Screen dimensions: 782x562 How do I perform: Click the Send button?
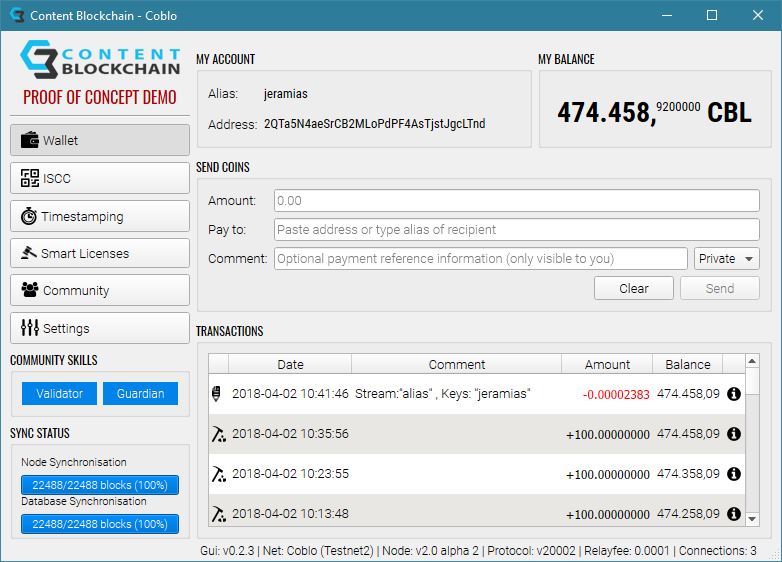tap(720, 288)
